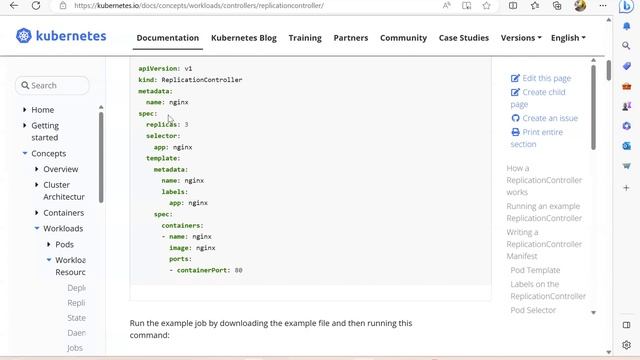Screen dimensions: 640x360
Task: Open the Bing chat sidebar icon
Action: [626, 7]
